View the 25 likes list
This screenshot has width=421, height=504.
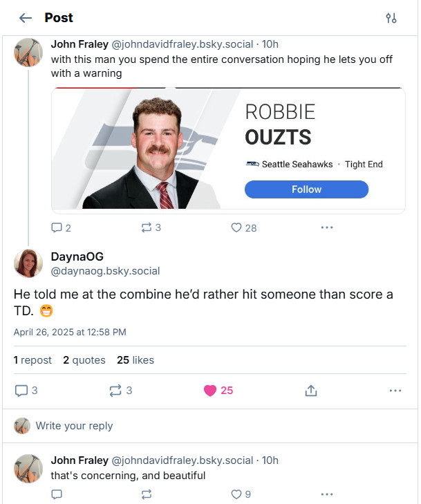135,360
